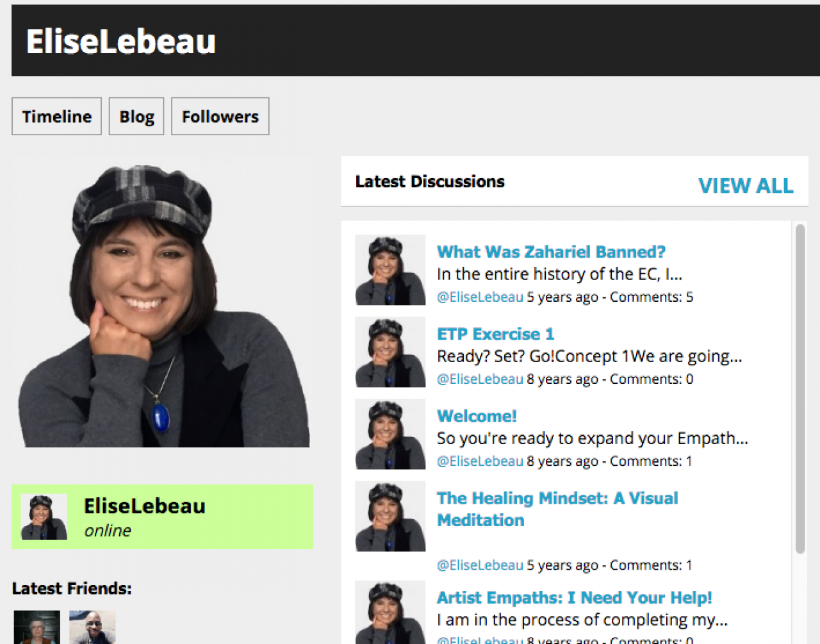Open the 'Welcome!' discussion title

(x=477, y=416)
